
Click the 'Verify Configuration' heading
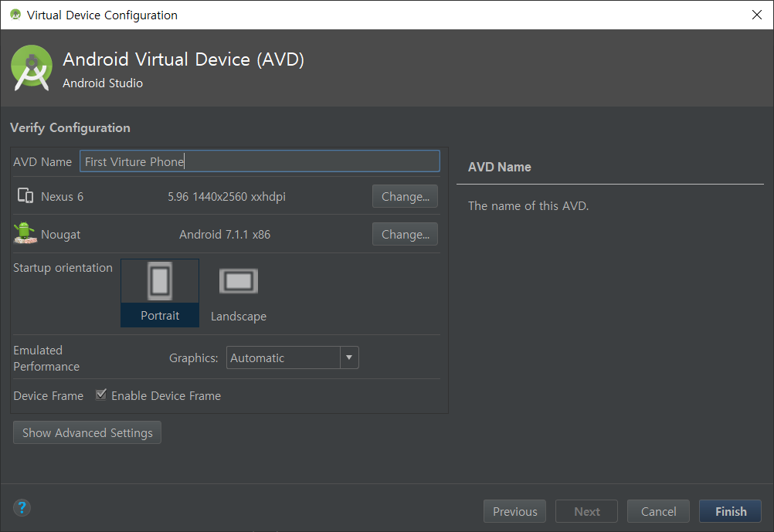point(70,128)
